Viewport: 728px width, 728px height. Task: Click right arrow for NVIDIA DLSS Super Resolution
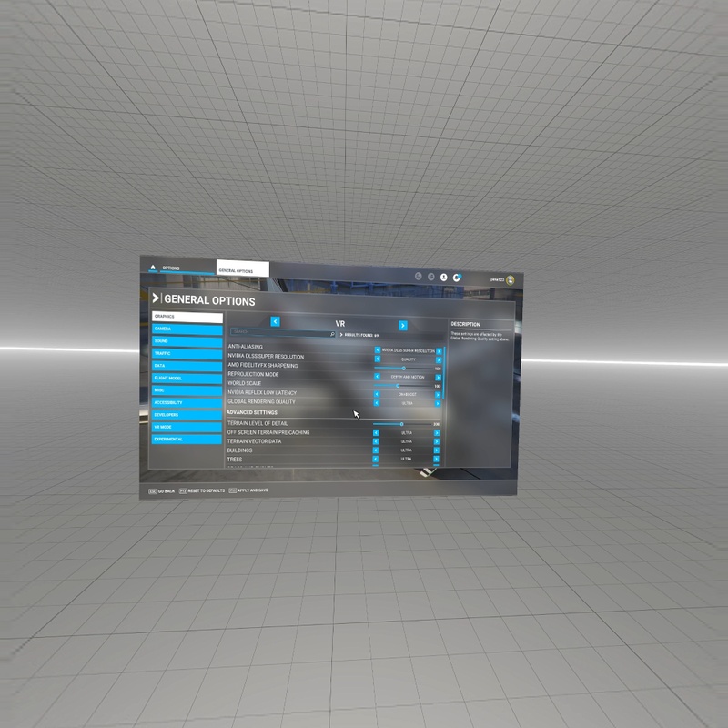click(x=439, y=360)
